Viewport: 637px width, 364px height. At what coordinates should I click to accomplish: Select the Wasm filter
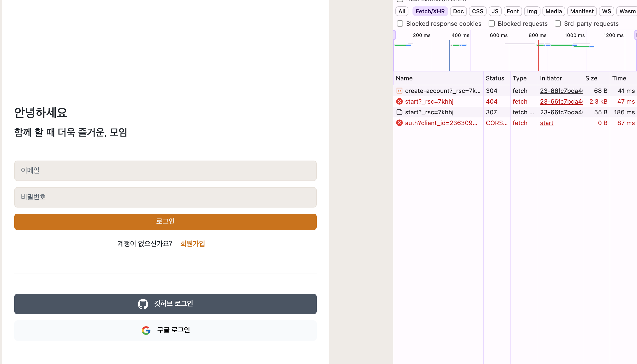(627, 11)
